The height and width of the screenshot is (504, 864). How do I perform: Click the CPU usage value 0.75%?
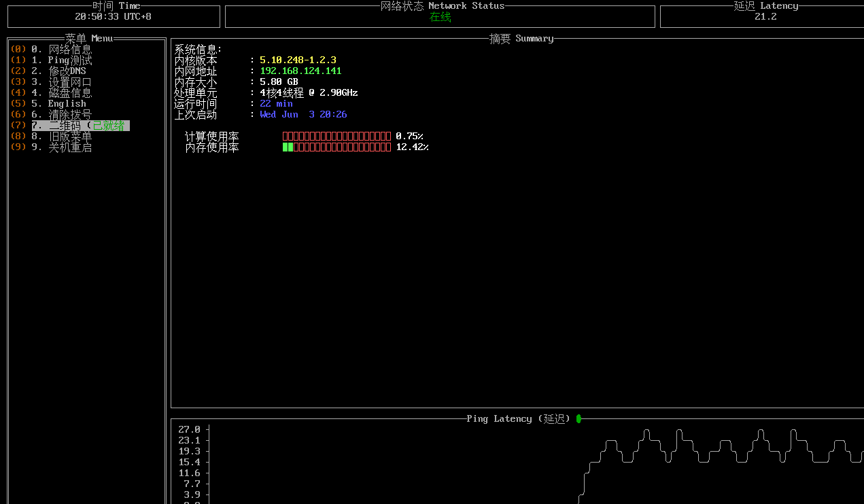click(409, 136)
